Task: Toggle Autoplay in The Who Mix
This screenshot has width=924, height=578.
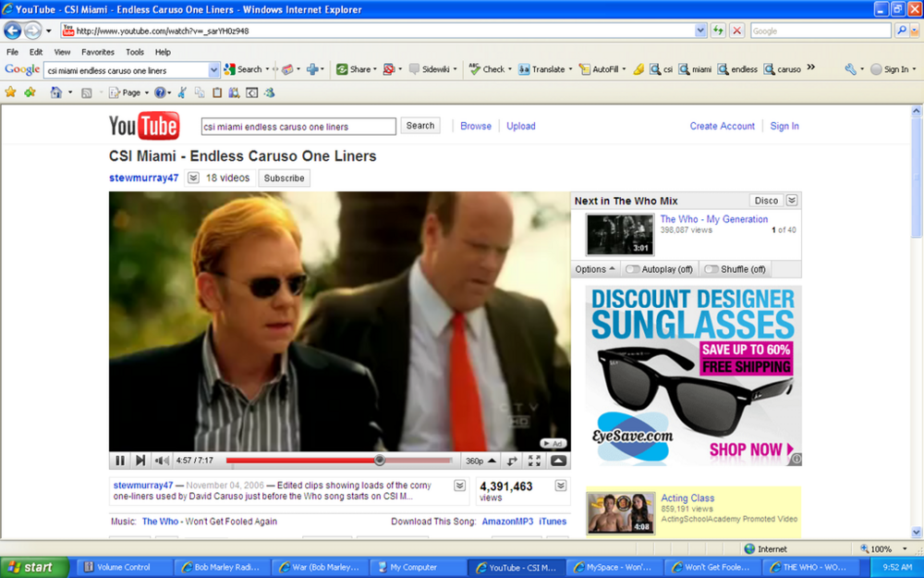Action: coord(659,269)
